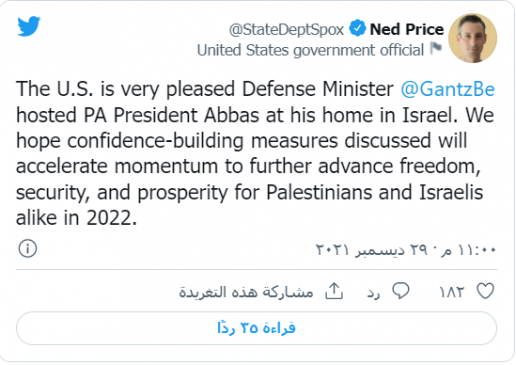This screenshot has height=365, width=516.
Task: Like the tweet with heart icon
Action: pos(485,291)
